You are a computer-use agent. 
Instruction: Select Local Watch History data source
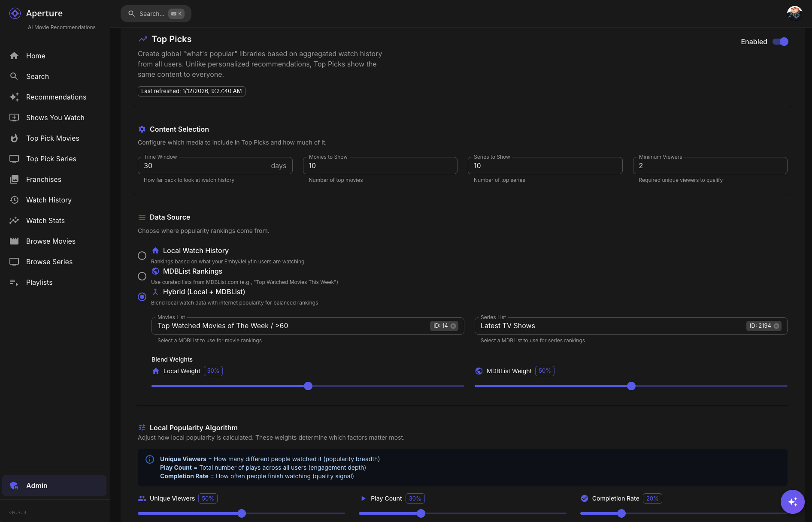142,256
